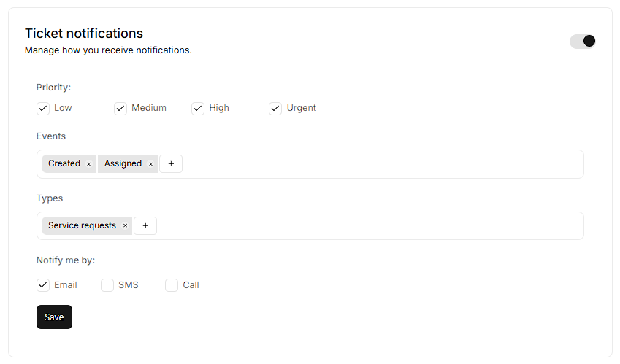Disable Email notification checkbox
The image size is (620, 364).
pyautogui.click(x=43, y=285)
